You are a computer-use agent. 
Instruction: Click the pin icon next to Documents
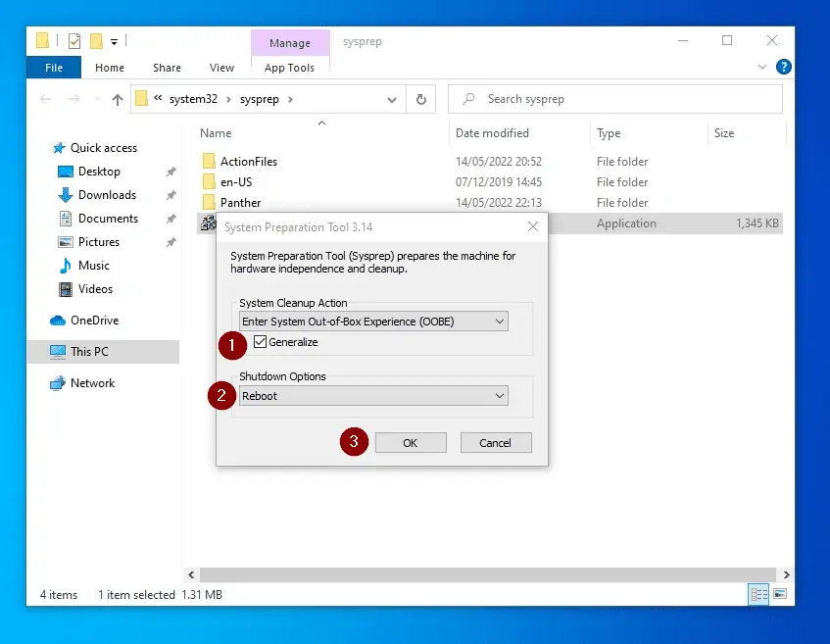tap(171, 219)
